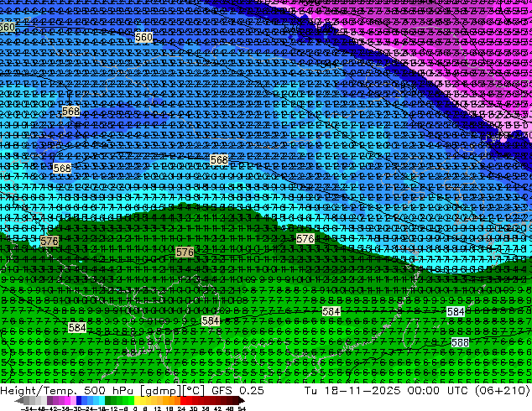
Task: Click the '[gdmp]' unit label
Action: (159, 391)
